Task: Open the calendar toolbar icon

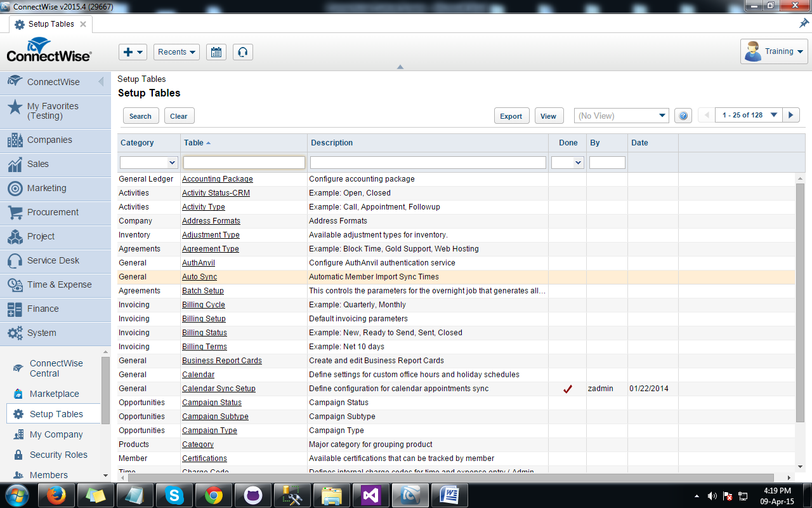Action: [x=216, y=52]
